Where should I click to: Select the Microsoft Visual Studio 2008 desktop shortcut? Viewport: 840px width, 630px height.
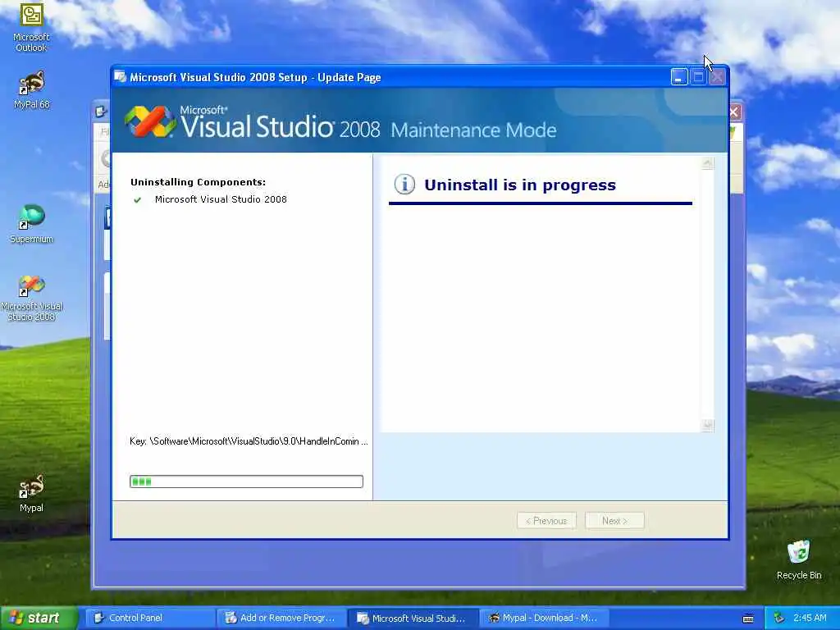point(32,299)
